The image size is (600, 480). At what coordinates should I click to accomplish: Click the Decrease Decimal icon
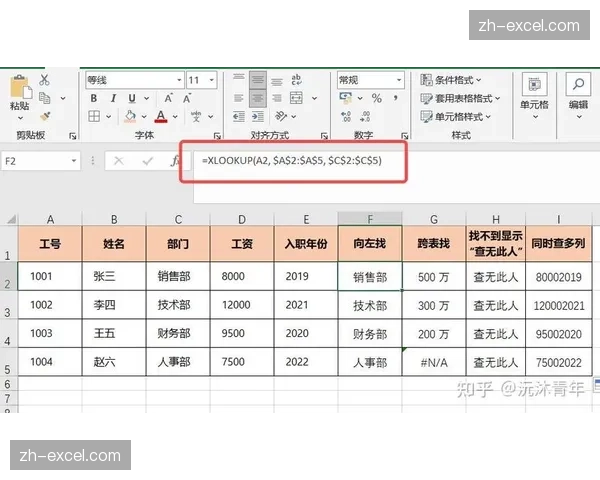coord(365,116)
